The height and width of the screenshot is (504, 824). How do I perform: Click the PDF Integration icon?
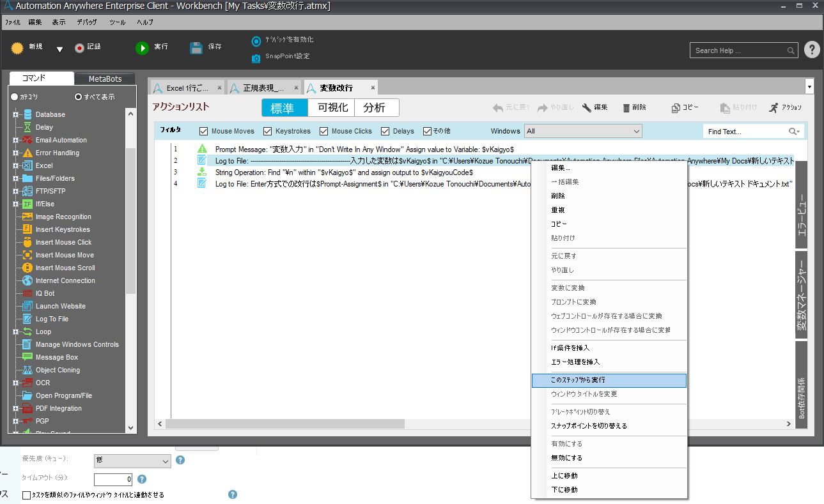coord(27,408)
